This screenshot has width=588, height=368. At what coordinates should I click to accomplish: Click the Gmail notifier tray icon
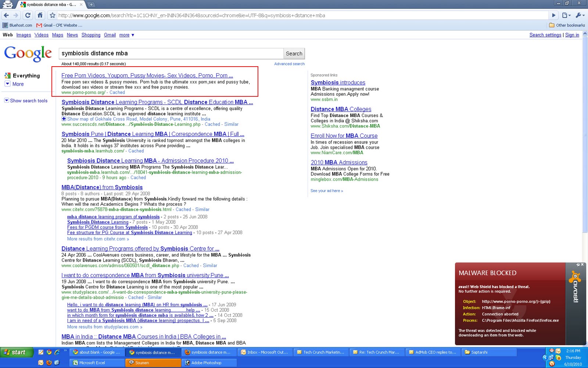pos(552,351)
